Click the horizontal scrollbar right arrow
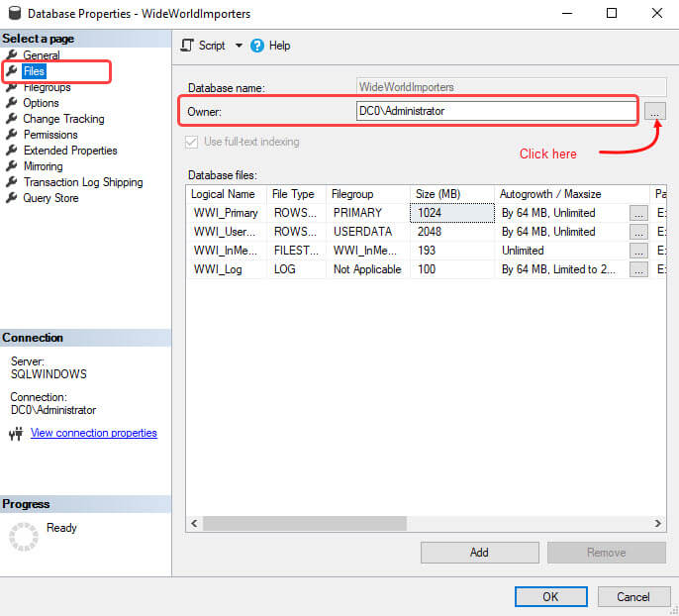The image size is (679, 616). (x=658, y=523)
